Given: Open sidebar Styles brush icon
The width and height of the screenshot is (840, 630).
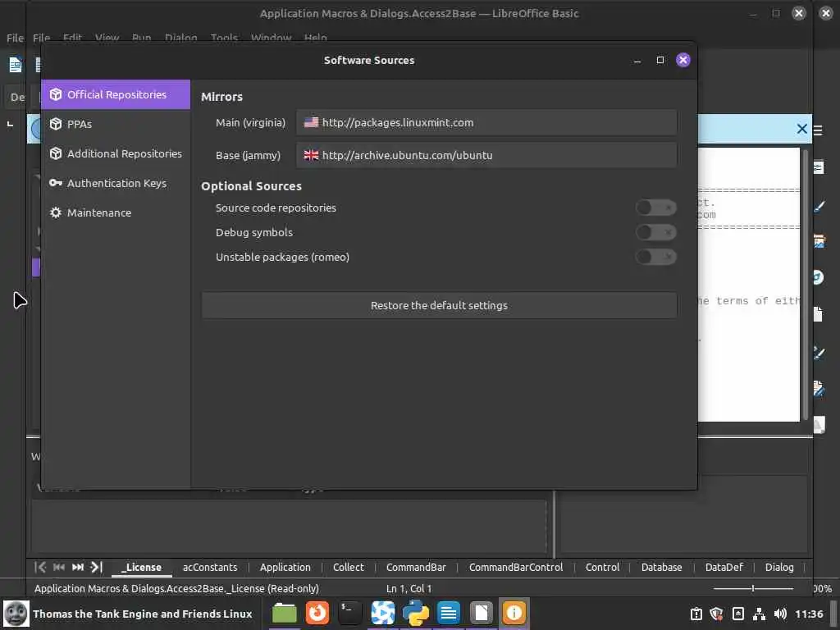Looking at the screenshot, I should [x=819, y=206].
